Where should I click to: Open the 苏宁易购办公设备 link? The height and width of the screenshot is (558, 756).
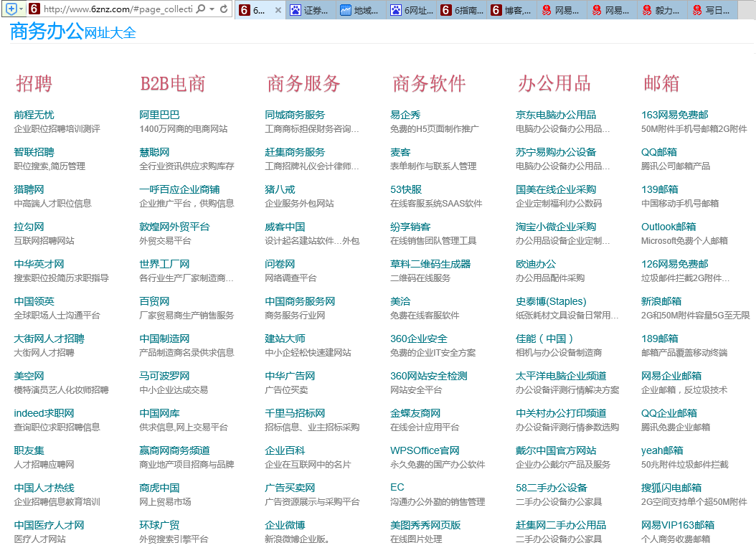(x=555, y=152)
